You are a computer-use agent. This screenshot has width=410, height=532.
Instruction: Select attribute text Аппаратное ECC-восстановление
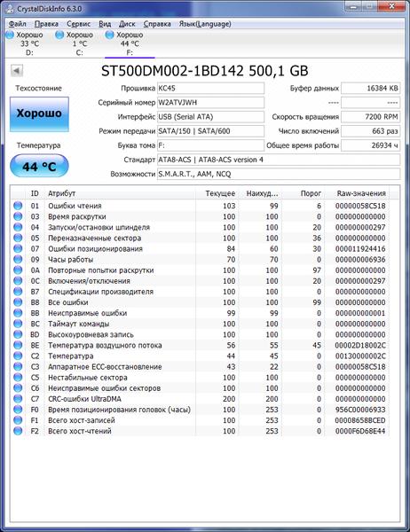[105, 366]
